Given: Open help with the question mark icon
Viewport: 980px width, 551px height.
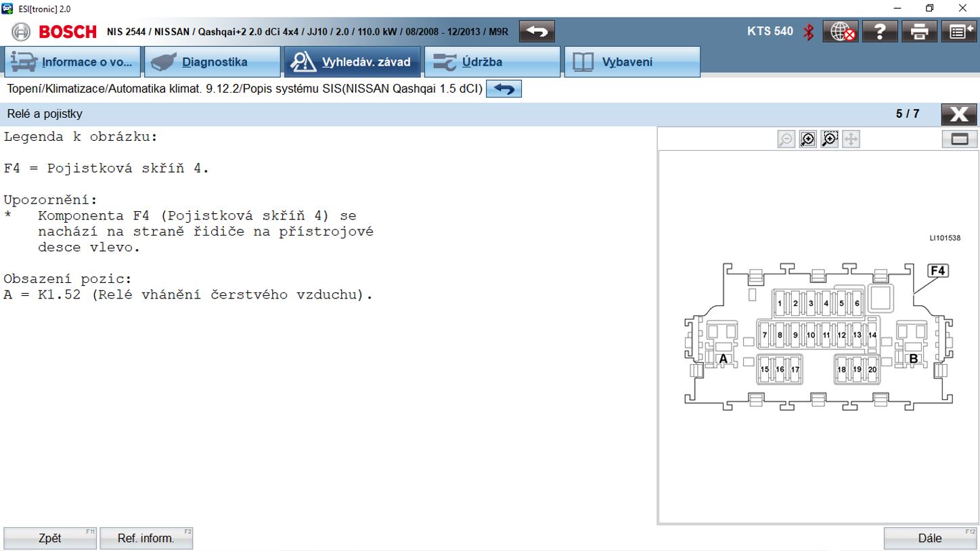Looking at the screenshot, I should point(880,32).
